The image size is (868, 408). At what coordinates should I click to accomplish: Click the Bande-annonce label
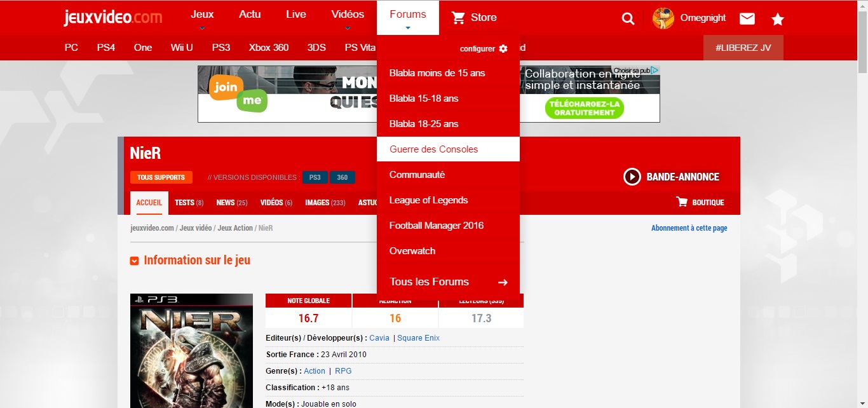[683, 177]
